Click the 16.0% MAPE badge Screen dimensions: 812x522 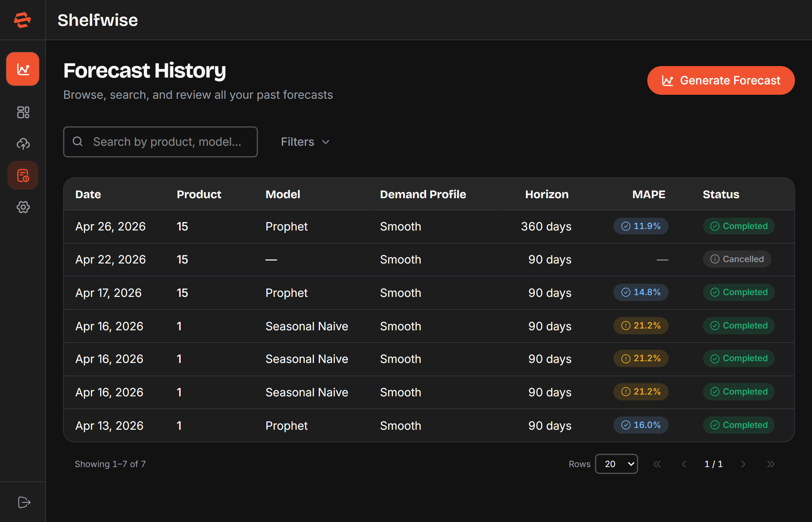click(x=641, y=425)
